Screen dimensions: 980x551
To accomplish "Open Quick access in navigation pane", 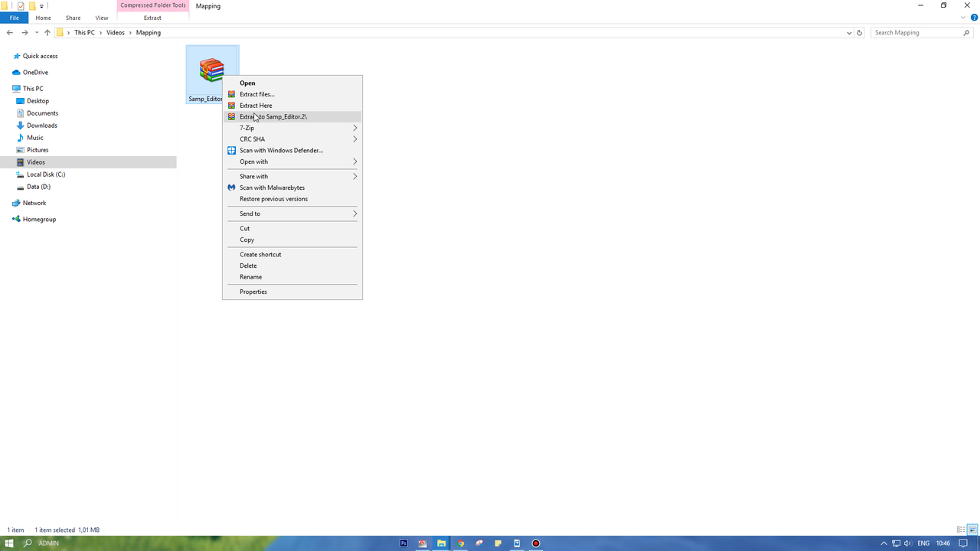I will coord(40,56).
